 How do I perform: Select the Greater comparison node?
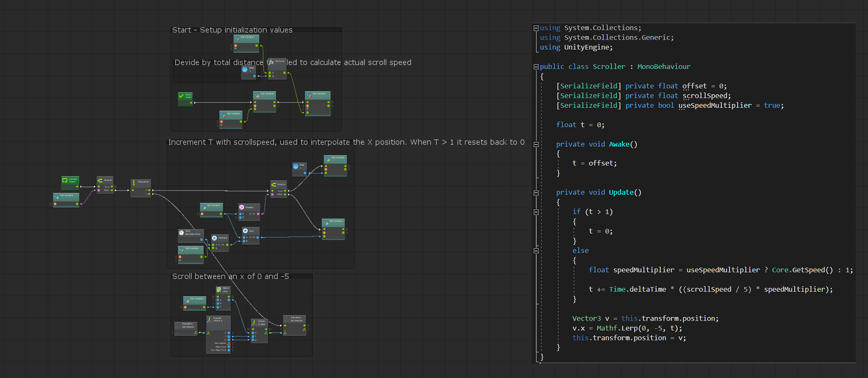(x=249, y=211)
